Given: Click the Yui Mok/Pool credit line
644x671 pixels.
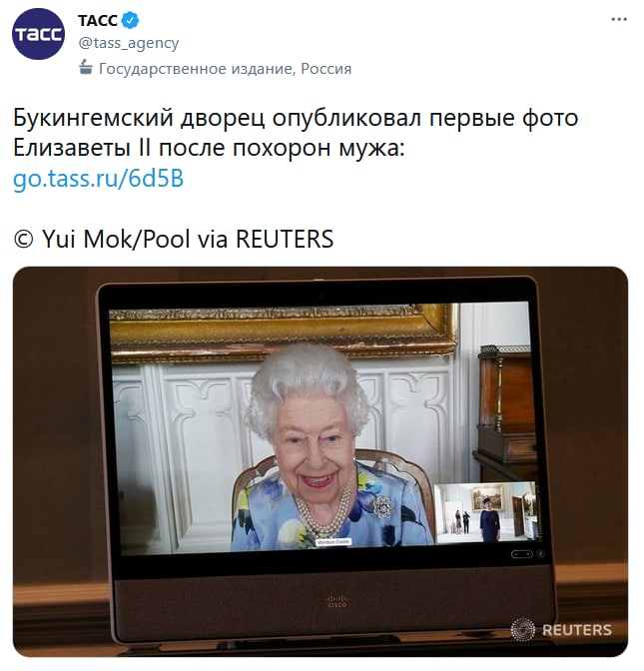Looking at the screenshot, I should [174, 239].
